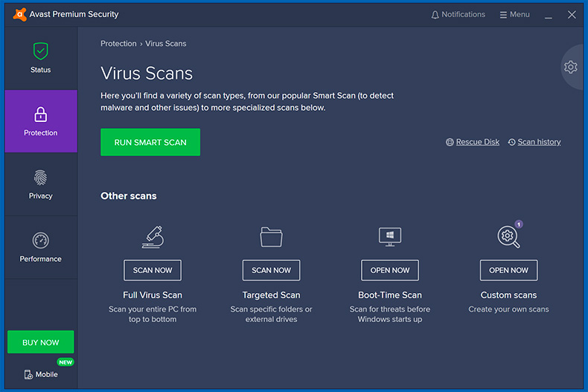The height and width of the screenshot is (392, 588).
Task: Start Targeted Scan with Scan Now
Action: click(271, 270)
